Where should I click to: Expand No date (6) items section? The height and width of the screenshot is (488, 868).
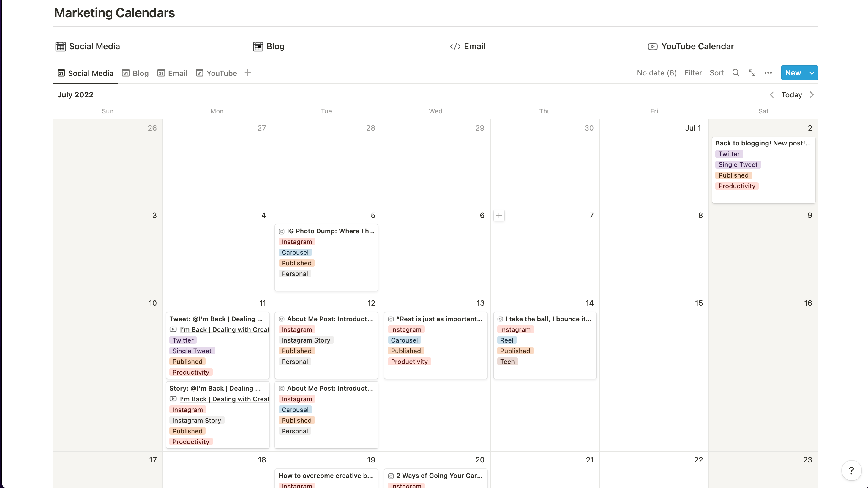[657, 73]
